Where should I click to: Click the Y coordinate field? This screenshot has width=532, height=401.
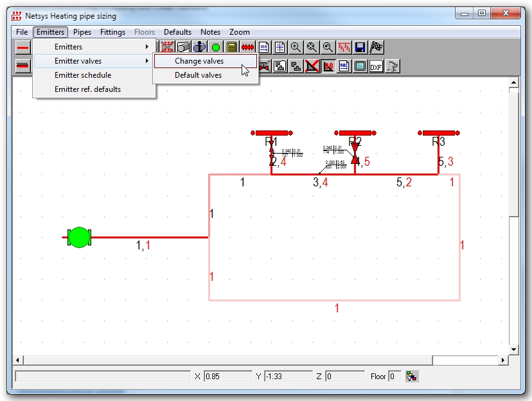coord(288,377)
